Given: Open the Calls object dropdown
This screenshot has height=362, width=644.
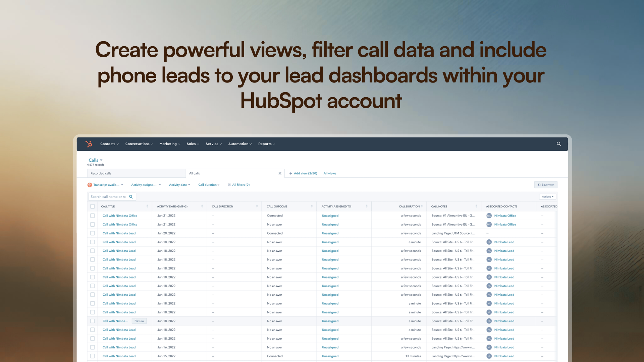Looking at the screenshot, I should (96, 160).
